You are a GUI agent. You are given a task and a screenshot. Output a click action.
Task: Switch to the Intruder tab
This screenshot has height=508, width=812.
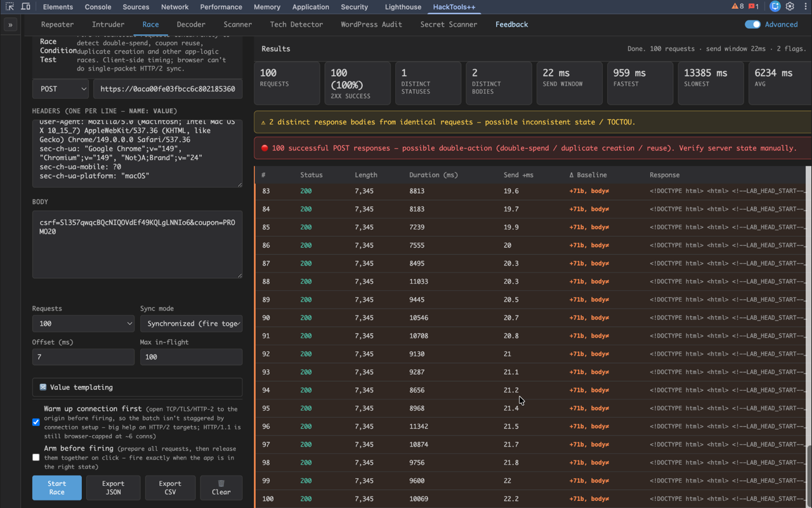coord(108,25)
